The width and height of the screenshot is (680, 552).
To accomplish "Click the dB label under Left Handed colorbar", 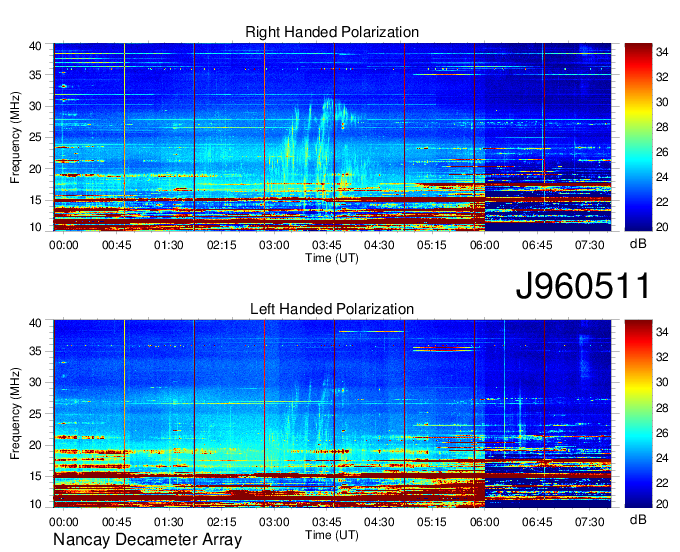I will point(638,519).
